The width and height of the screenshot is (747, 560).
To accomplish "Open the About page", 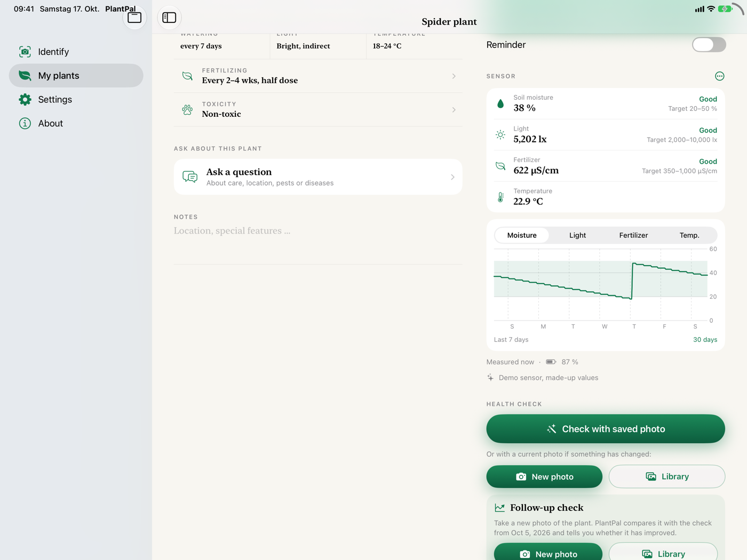I will 76,123.
